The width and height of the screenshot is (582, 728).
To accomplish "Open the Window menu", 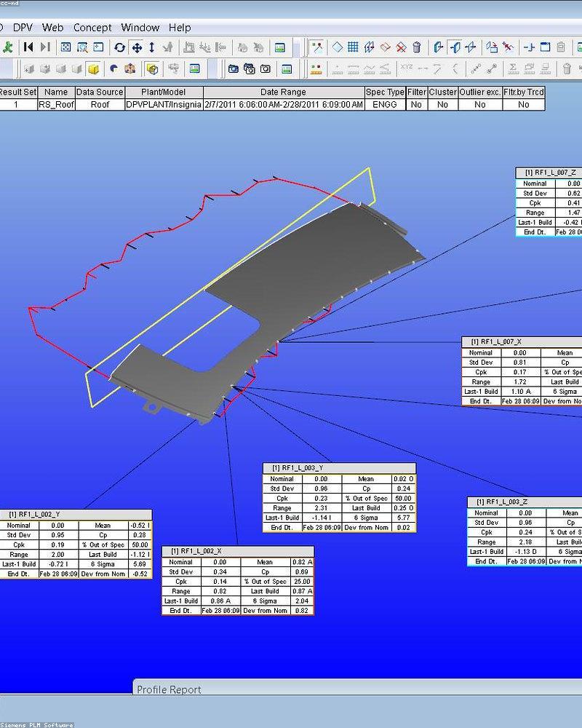I will [140, 28].
